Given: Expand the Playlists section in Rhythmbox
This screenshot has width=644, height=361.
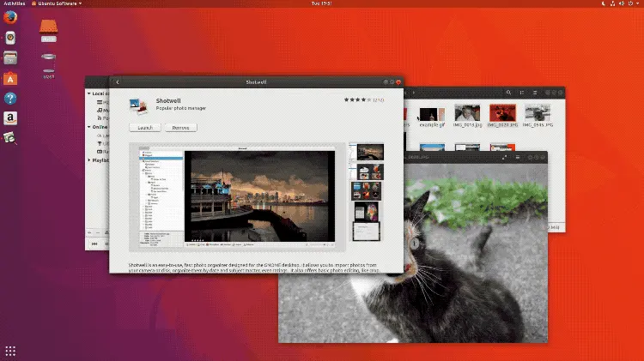Looking at the screenshot, I should coord(89,160).
